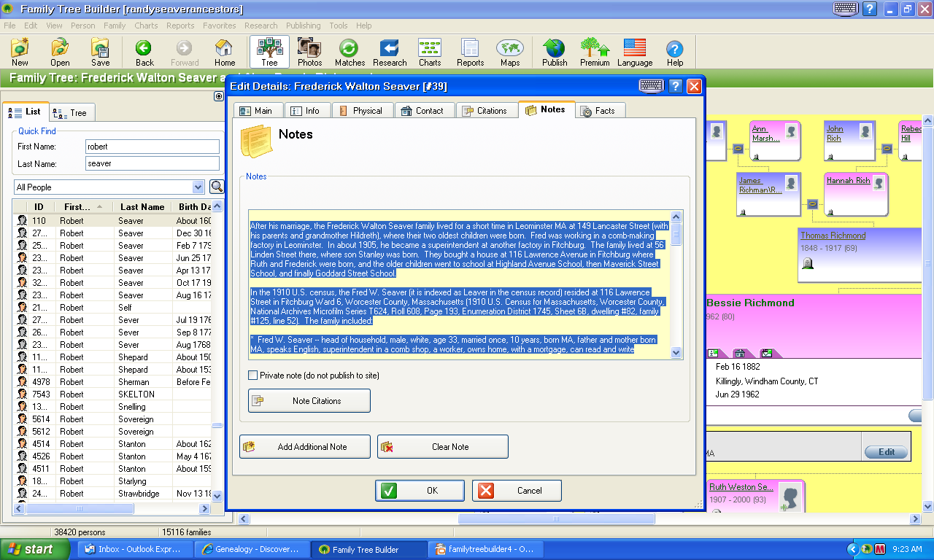Click the Last Name input field
This screenshot has height=560, width=934.
click(153, 164)
